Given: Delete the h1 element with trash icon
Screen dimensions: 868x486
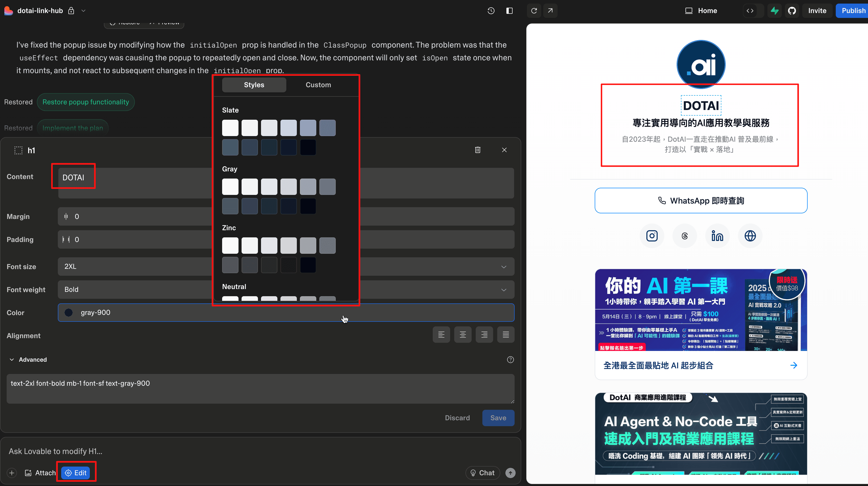Looking at the screenshot, I should click(x=478, y=150).
